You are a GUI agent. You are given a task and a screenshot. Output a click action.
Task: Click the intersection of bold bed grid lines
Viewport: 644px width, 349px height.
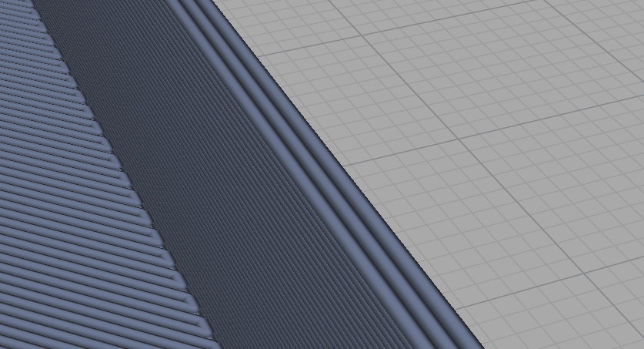pyautogui.click(x=459, y=141)
